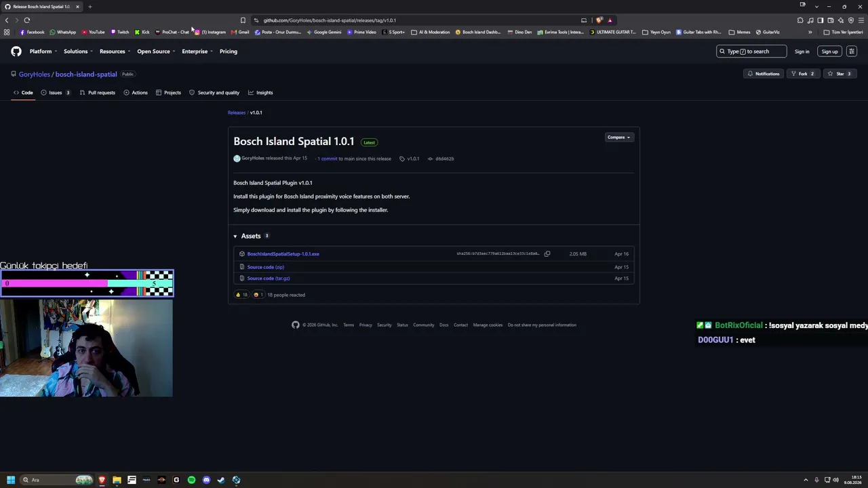
Task: Switch to the Pull requests tab
Action: [x=97, y=93]
